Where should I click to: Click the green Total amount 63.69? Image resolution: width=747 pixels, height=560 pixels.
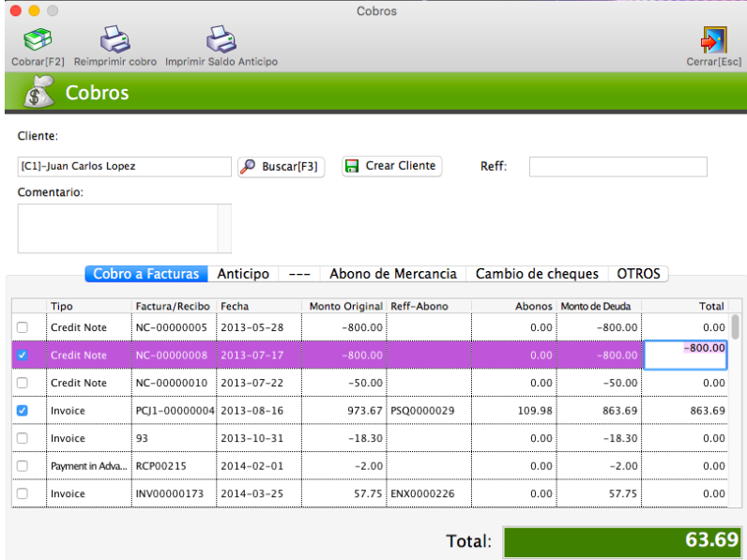tap(625, 541)
